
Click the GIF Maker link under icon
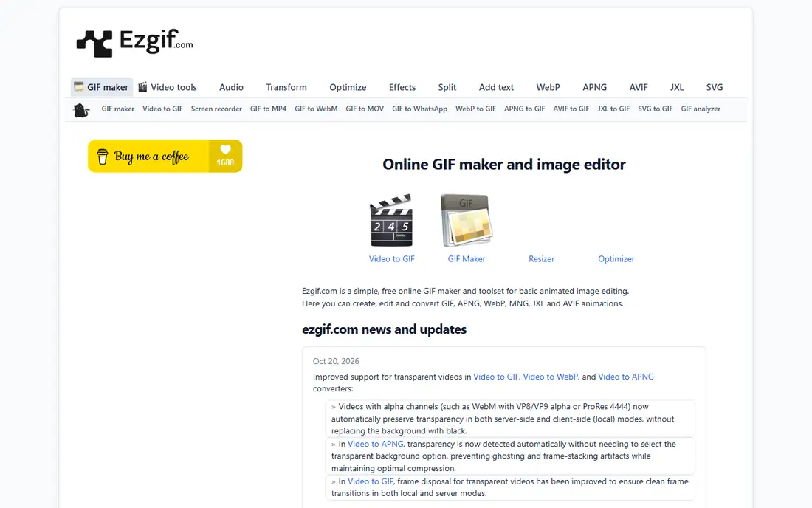(x=467, y=259)
